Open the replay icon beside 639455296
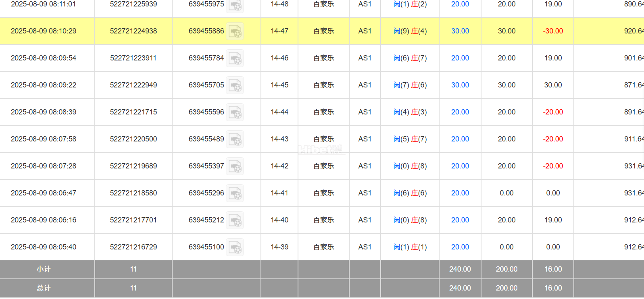 tap(235, 193)
